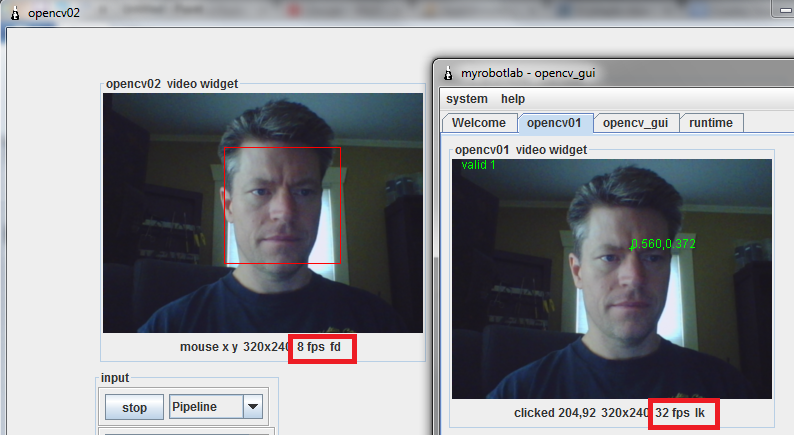
Task: Click the 'opencv01 video widget' panel title
Action: (521, 150)
